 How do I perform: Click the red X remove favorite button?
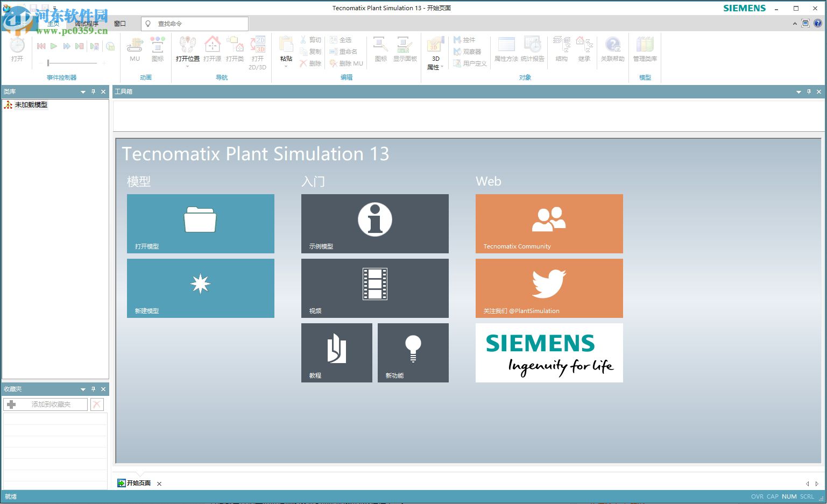[x=97, y=404]
